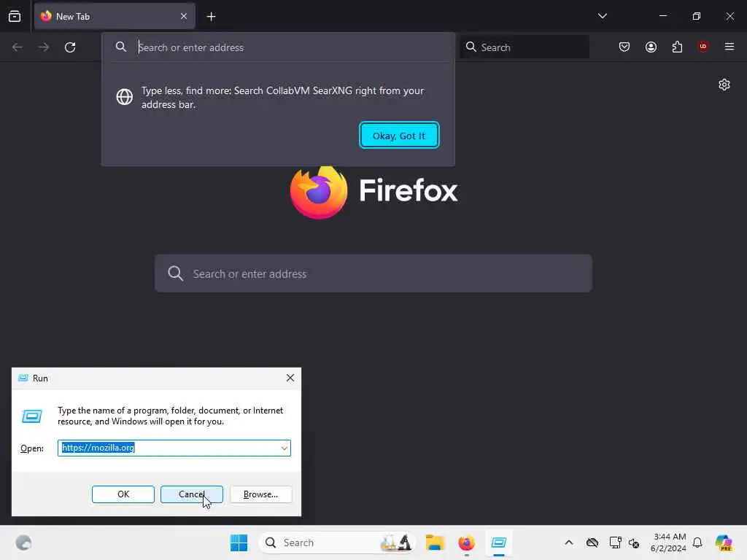The height and width of the screenshot is (560, 747).
Task: Open a new tab with plus button
Action: (x=211, y=17)
